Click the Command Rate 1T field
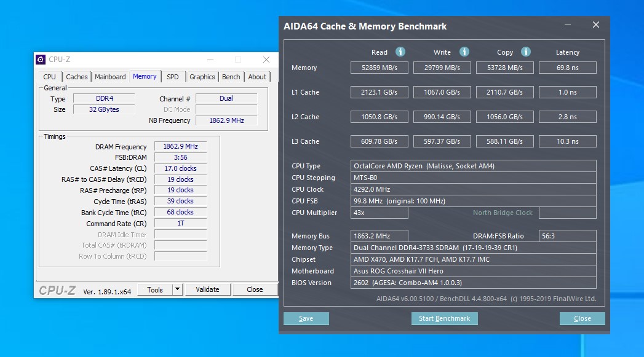Image resolution: width=644 pixels, height=357 pixels. pos(180,223)
